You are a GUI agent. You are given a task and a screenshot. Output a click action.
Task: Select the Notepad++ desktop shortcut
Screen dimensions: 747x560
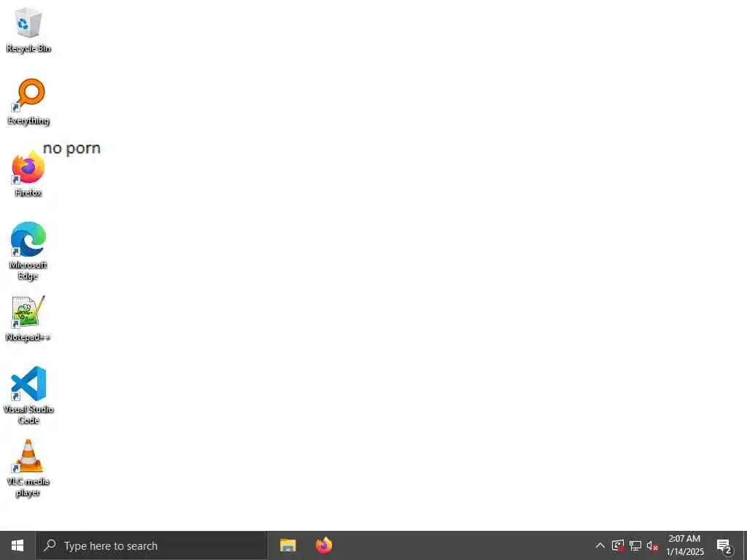(28, 319)
